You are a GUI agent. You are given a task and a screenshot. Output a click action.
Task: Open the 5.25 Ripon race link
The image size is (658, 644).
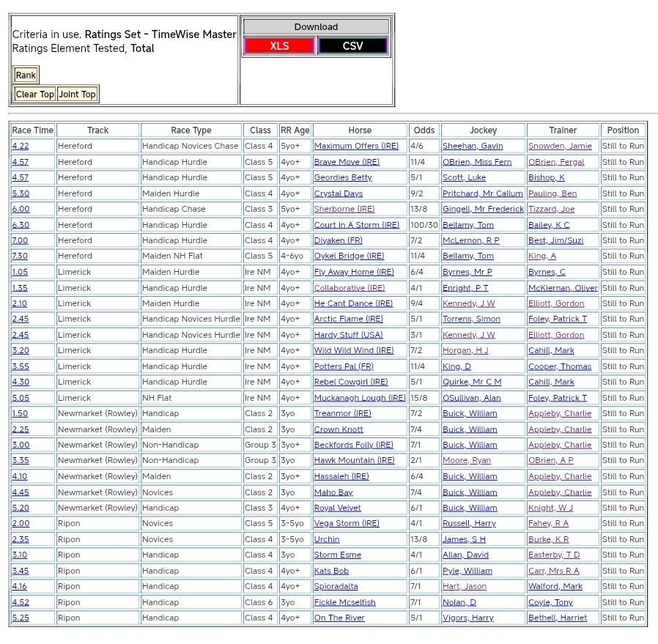coord(21,618)
